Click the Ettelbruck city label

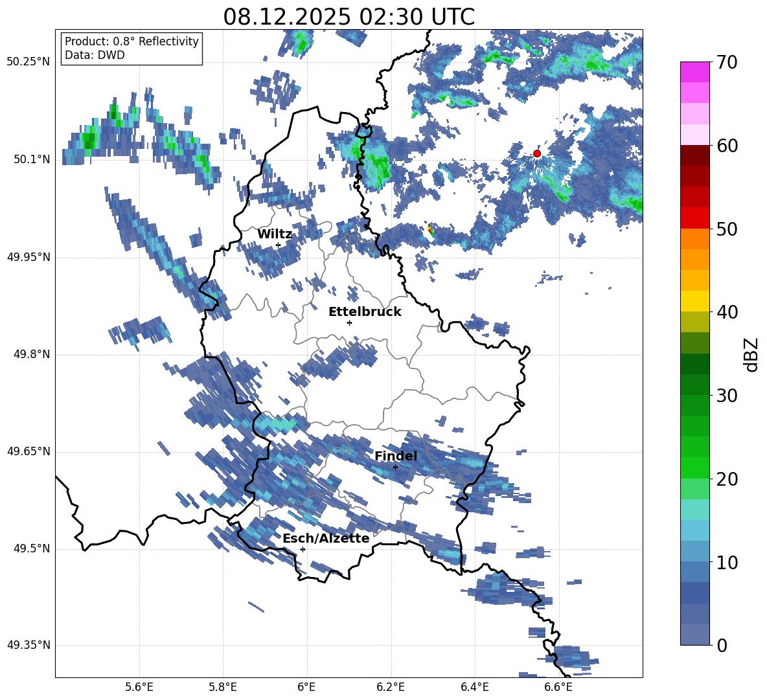point(365,311)
